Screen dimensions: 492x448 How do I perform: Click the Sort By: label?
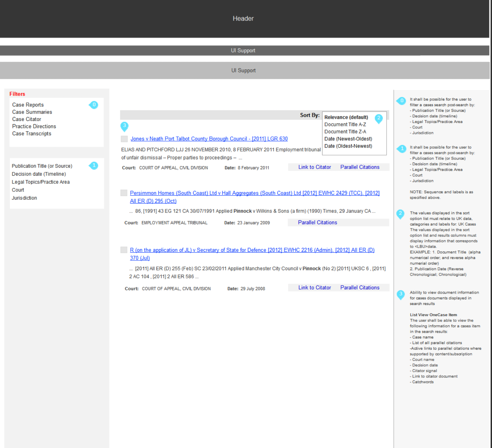pos(310,115)
